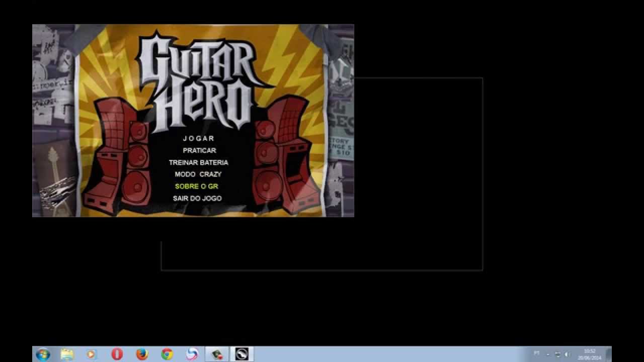Image resolution: width=644 pixels, height=362 pixels.
Task: Launch the media player taskbar icon
Action: tap(91, 354)
